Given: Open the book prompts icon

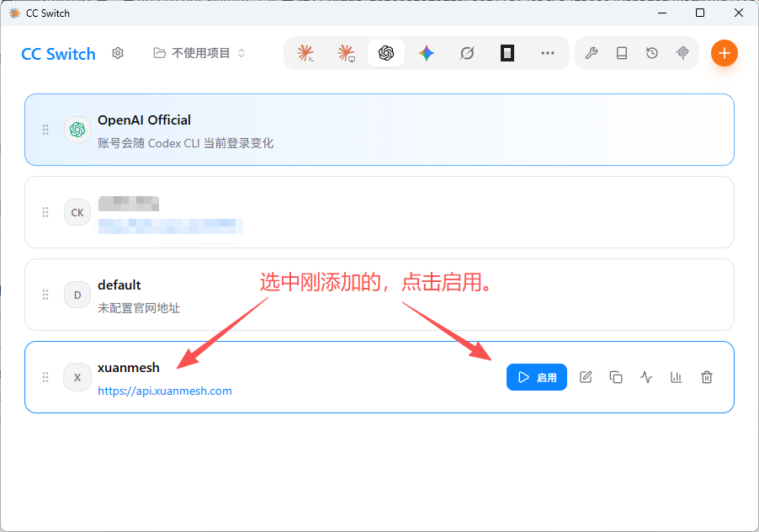Looking at the screenshot, I should (622, 53).
